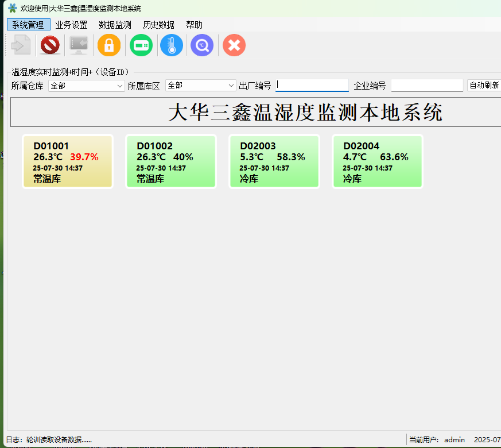Viewport: 501px width, 448px height.
Task: Click the red prohibition sign toolbar icon
Action: (x=51, y=45)
